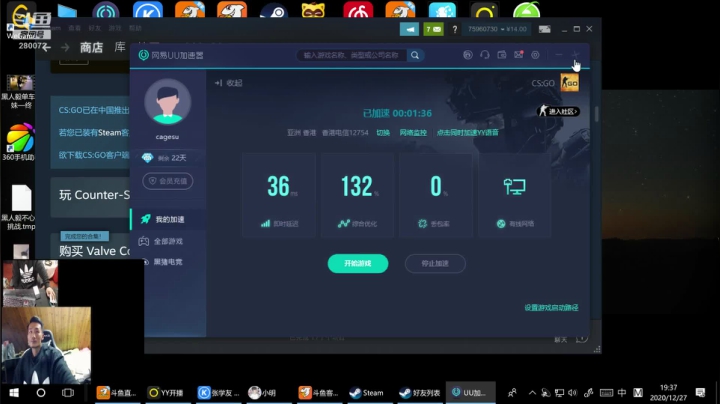Click 切换 to switch server node
The image size is (720, 404).
coord(383,133)
